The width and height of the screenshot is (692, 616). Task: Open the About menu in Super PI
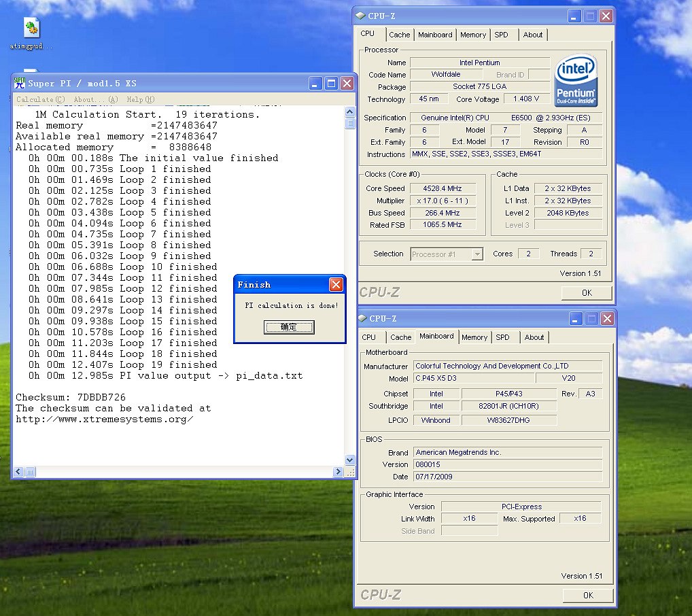96,99
